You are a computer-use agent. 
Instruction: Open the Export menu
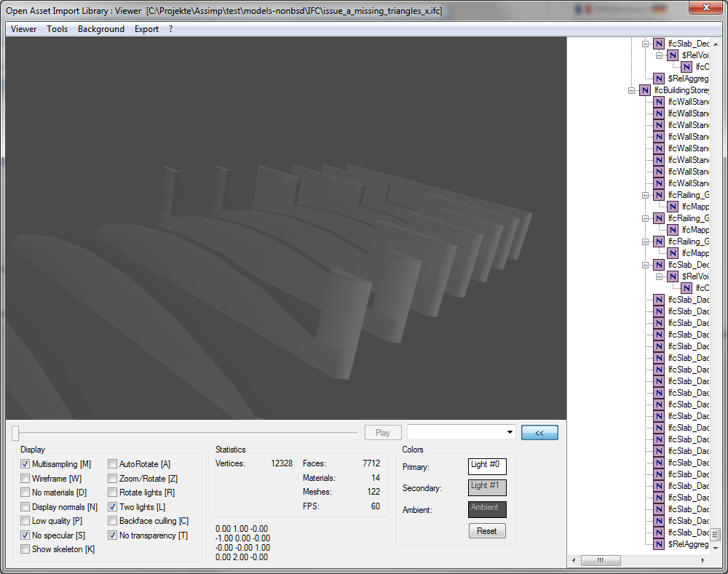tap(146, 29)
